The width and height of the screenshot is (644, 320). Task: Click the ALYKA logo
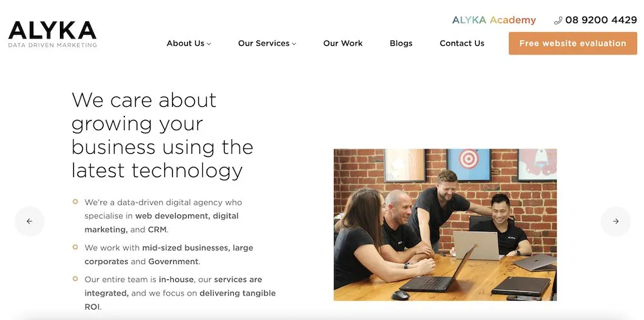pos(52,35)
